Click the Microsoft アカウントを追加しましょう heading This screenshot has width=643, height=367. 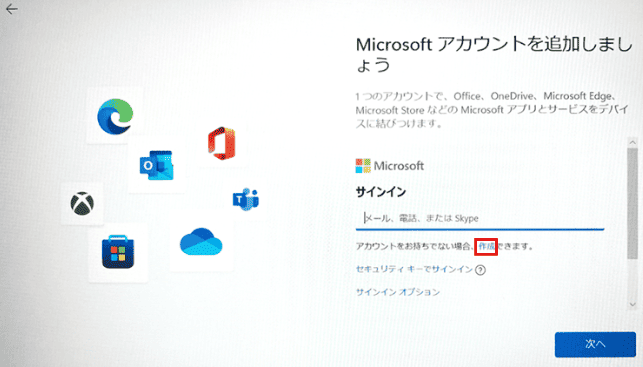pos(494,55)
